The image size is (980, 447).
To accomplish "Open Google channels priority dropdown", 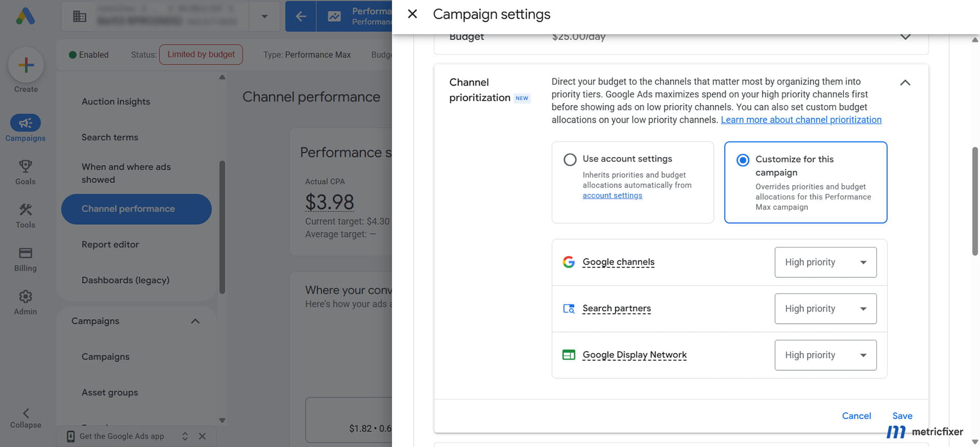I will click(x=825, y=262).
